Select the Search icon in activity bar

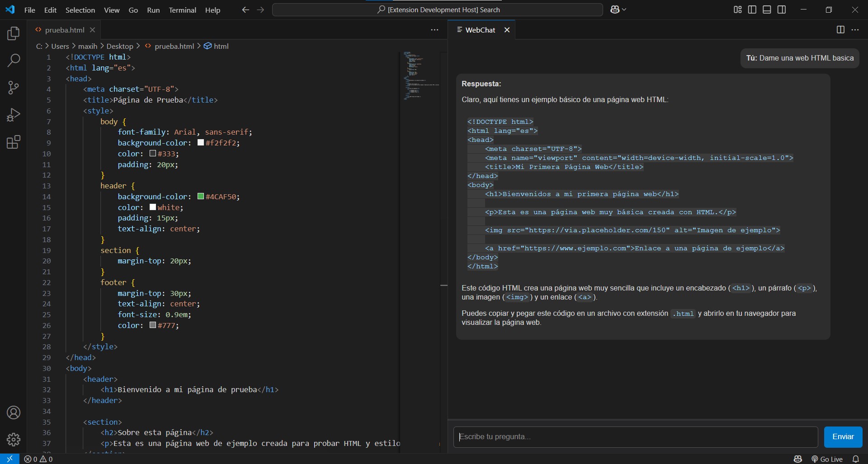pos(13,60)
